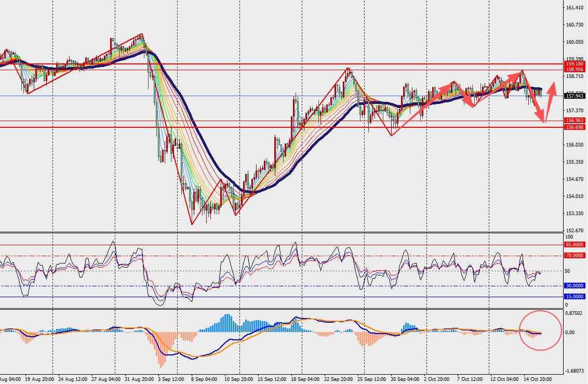Click the 10 Sep 20:00 time label
The image size is (588, 384).
[x=238, y=379]
